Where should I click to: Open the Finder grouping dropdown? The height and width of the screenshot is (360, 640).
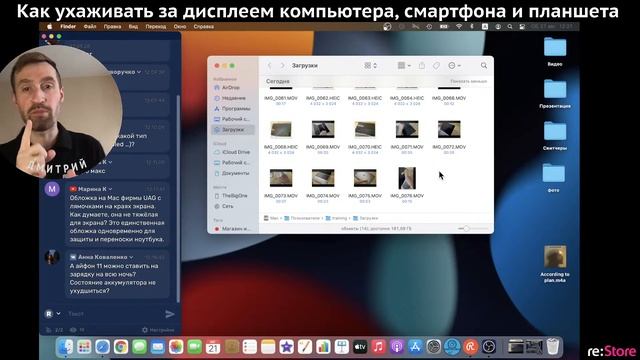[404, 65]
